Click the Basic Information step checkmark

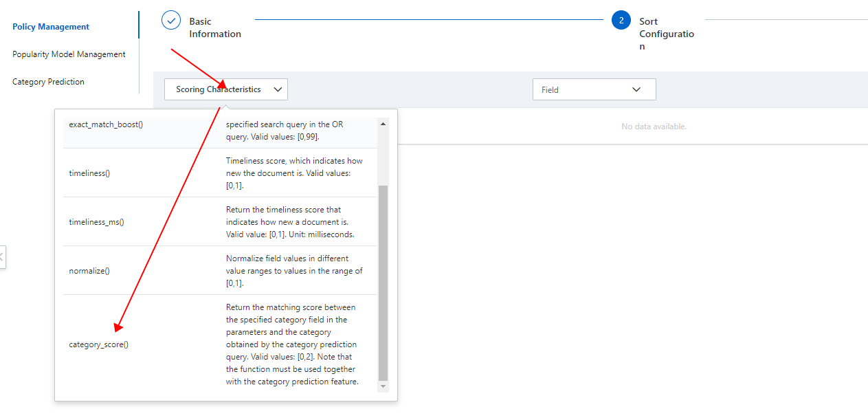click(x=171, y=21)
